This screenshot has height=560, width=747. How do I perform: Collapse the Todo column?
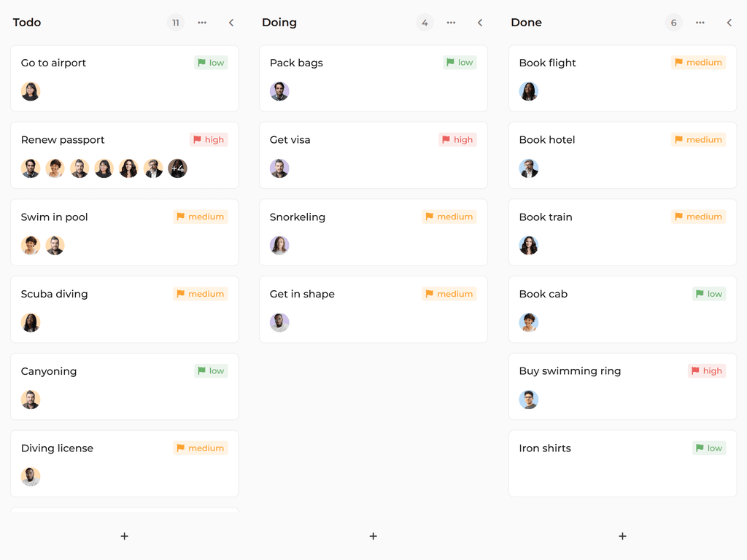click(231, 23)
